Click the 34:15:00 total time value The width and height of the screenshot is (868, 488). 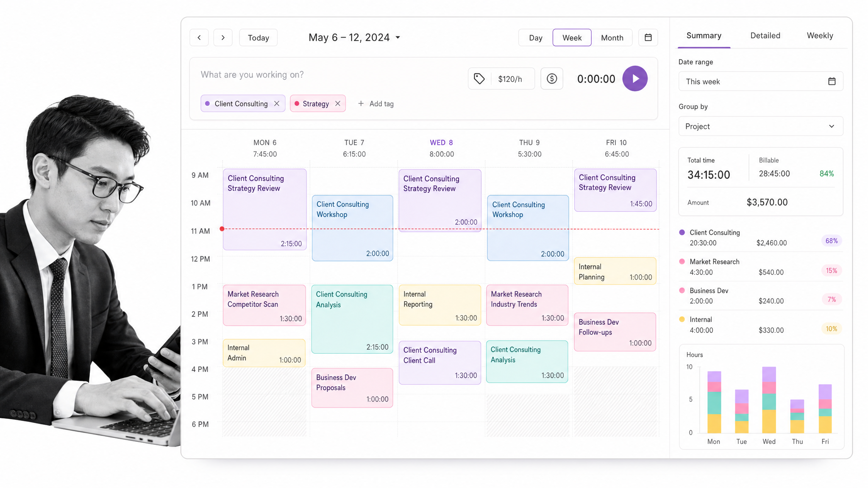coord(709,175)
